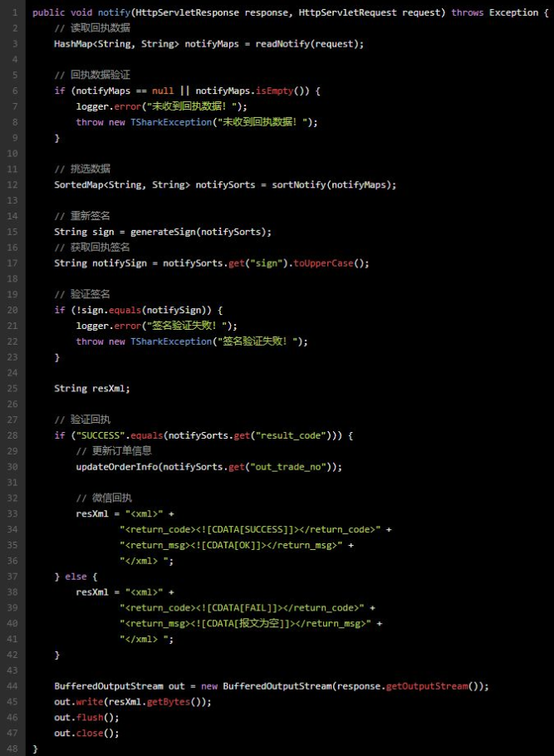The width and height of the screenshot is (554, 756).
Task: Click 'getBytes' on line 45
Action: 169,702
